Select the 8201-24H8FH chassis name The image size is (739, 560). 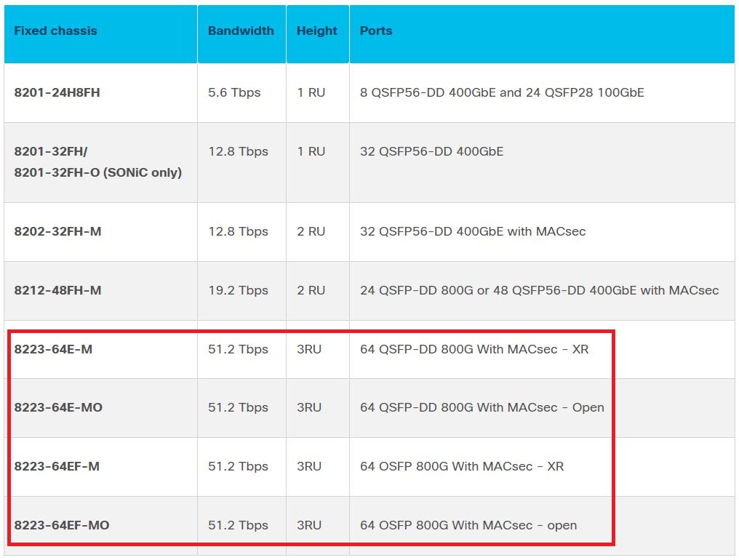coord(57,93)
